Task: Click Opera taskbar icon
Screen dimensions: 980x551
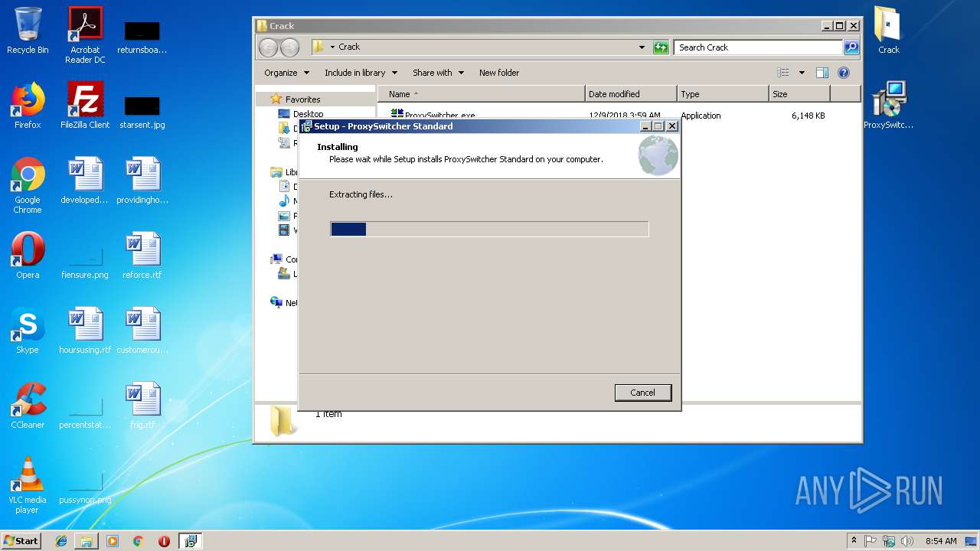Action: coord(164,541)
